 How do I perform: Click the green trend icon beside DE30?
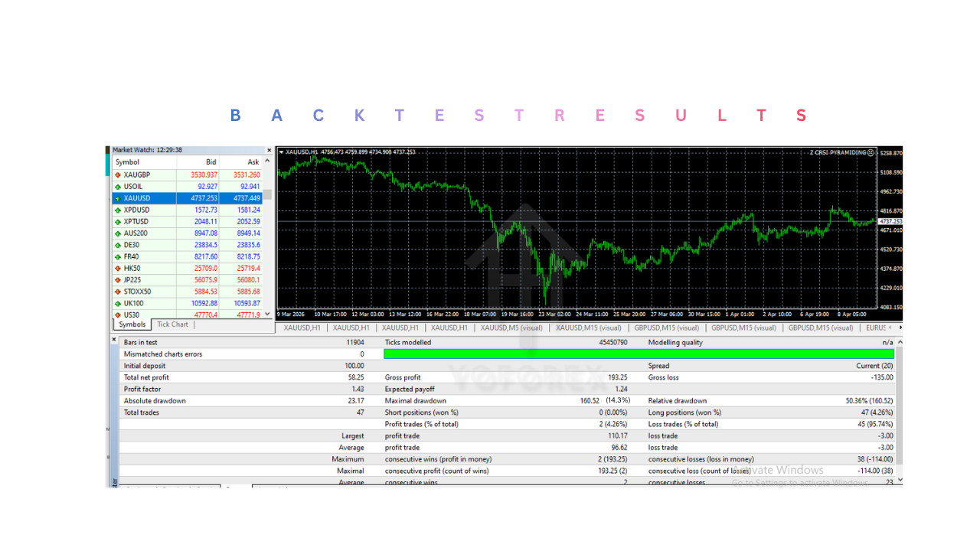point(117,244)
